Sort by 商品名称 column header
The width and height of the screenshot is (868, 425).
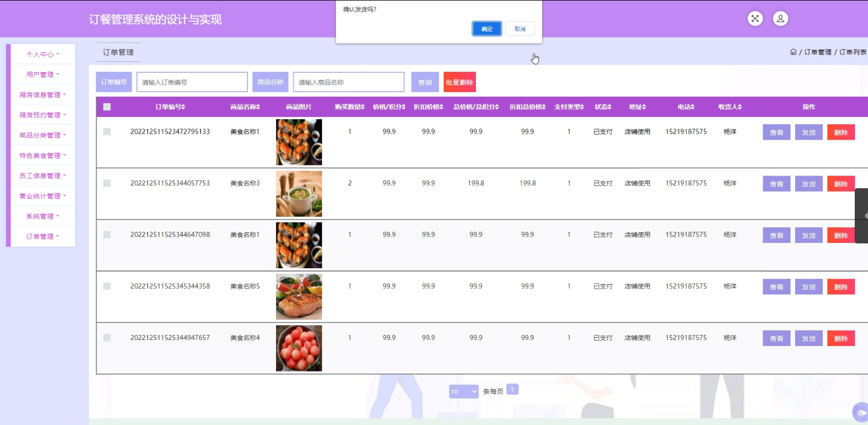245,107
